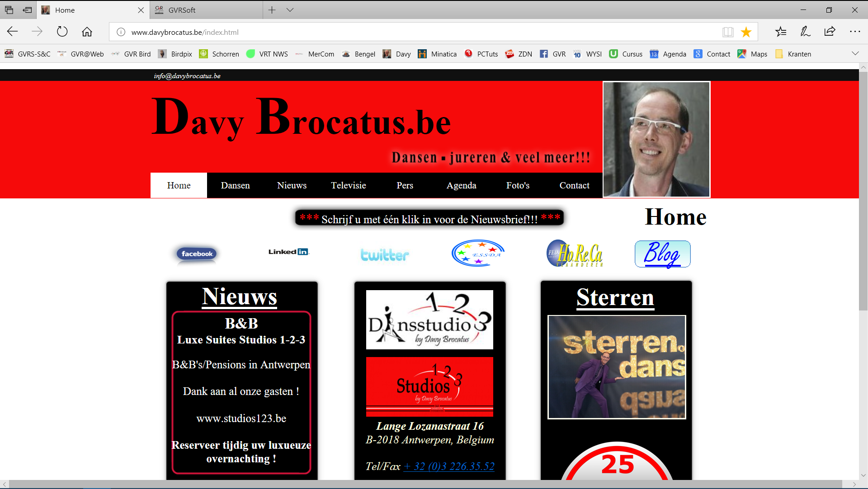Open the VRT NWS bookmark
The width and height of the screenshot is (868, 489).
click(x=267, y=54)
